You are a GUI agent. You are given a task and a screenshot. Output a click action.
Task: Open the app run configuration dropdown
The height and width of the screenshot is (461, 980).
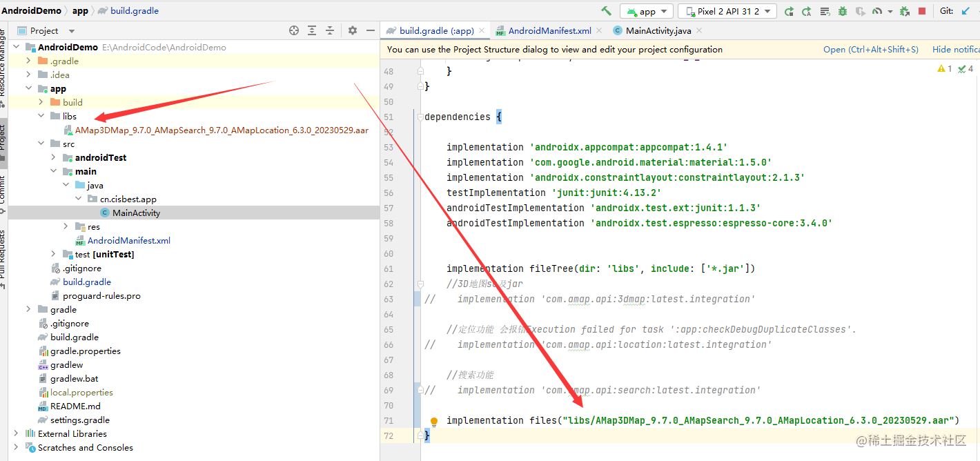pyautogui.click(x=646, y=11)
